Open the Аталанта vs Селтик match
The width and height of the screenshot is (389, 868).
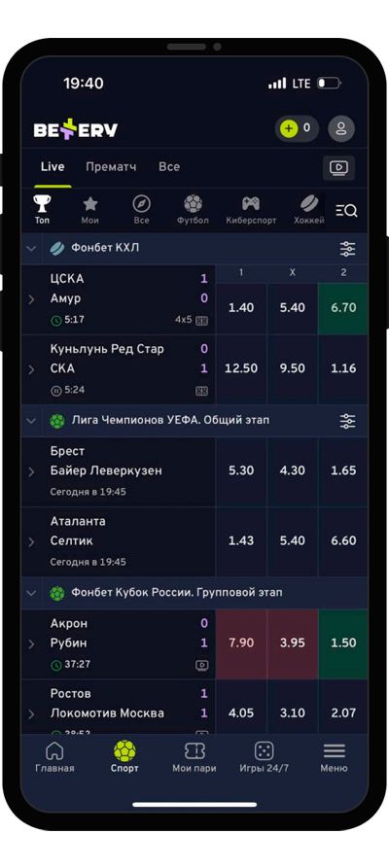click(118, 542)
